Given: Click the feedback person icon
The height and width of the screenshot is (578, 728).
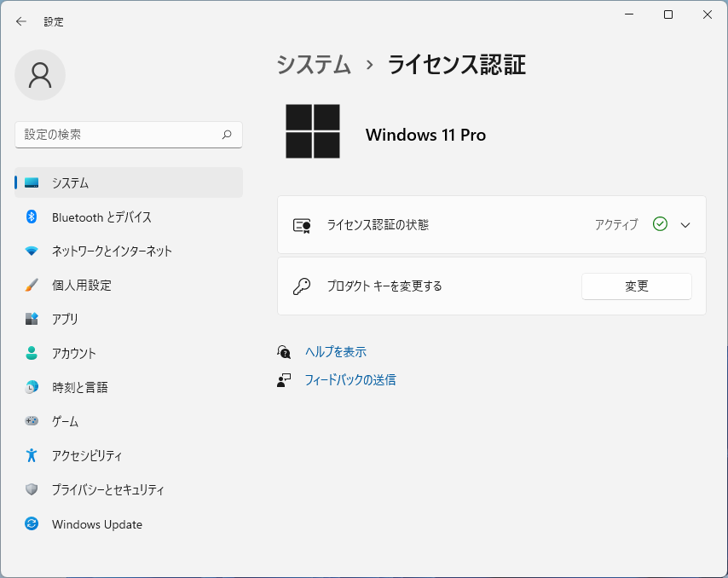Looking at the screenshot, I should coord(284,380).
